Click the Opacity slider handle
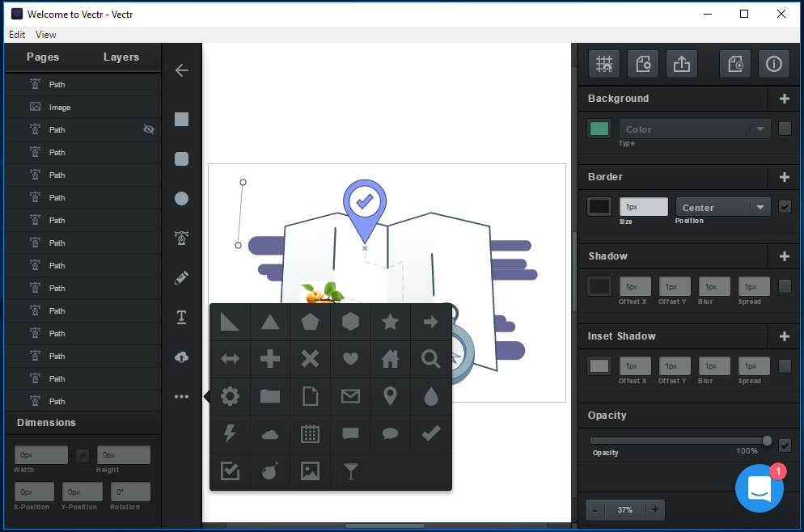Image resolution: width=804 pixels, height=532 pixels. [767, 441]
